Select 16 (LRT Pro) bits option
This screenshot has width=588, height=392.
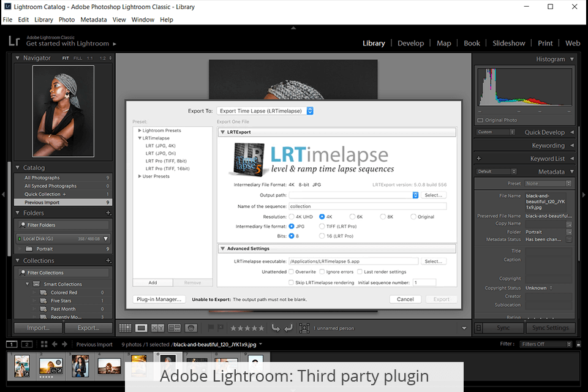point(322,236)
